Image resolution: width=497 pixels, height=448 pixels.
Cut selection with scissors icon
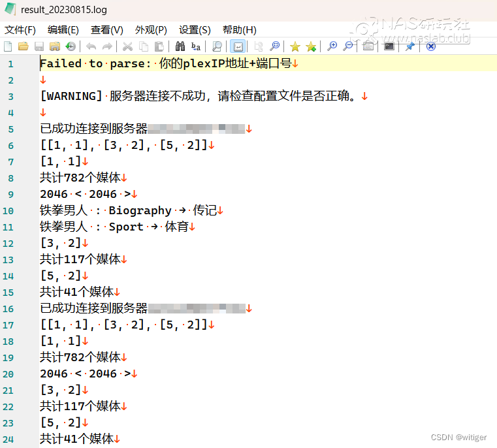click(128, 46)
